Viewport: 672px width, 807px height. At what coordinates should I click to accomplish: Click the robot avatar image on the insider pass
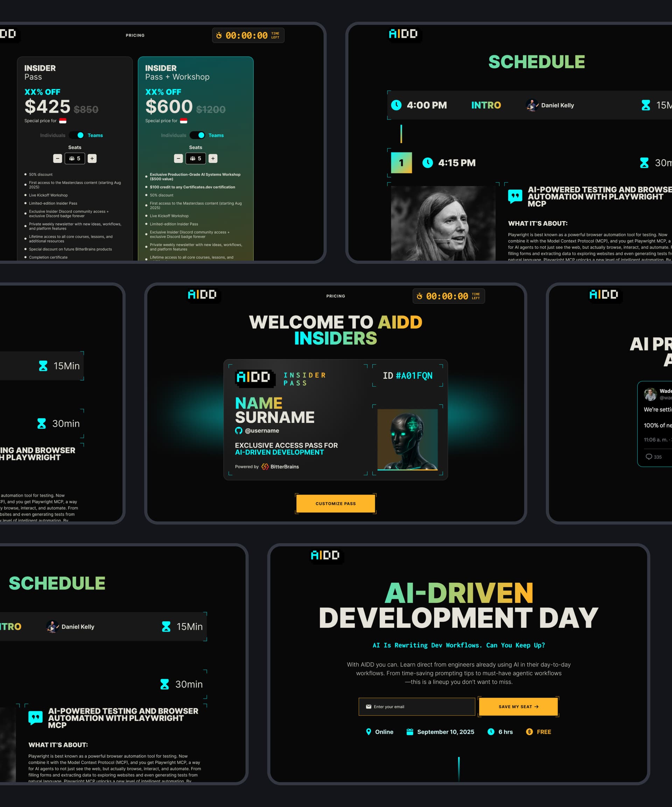coord(407,440)
